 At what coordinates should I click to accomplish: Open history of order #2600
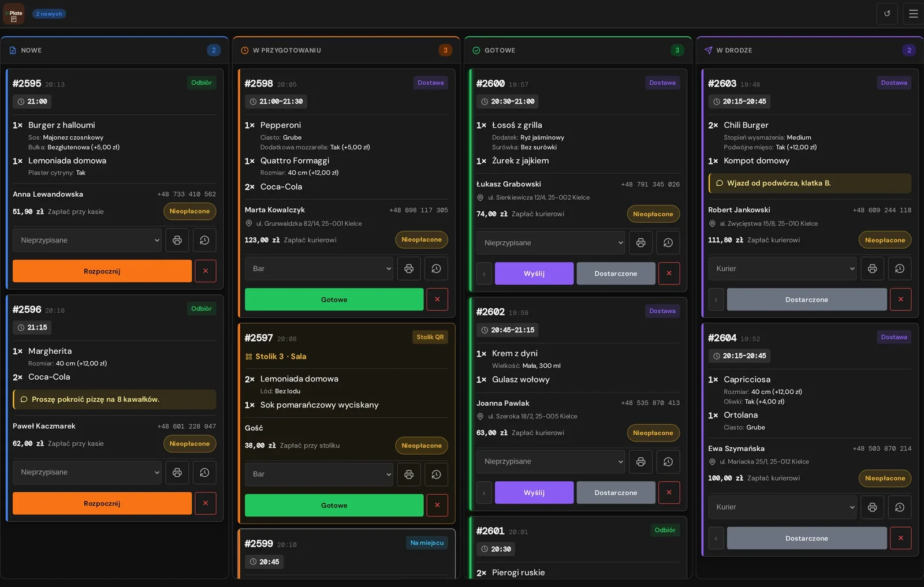click(668, 243)
